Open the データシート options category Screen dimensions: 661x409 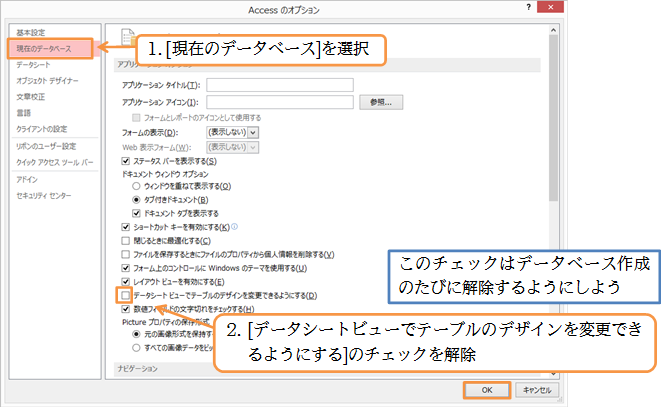(34, 64)
